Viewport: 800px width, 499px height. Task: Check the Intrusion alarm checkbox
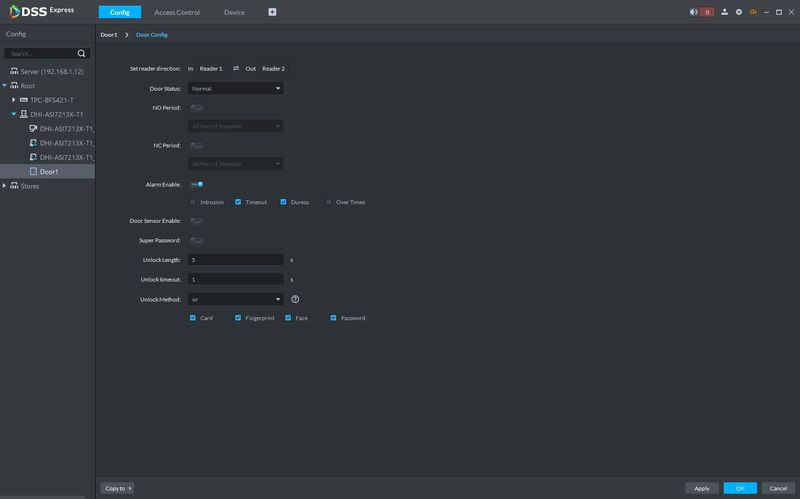(192, 202)
